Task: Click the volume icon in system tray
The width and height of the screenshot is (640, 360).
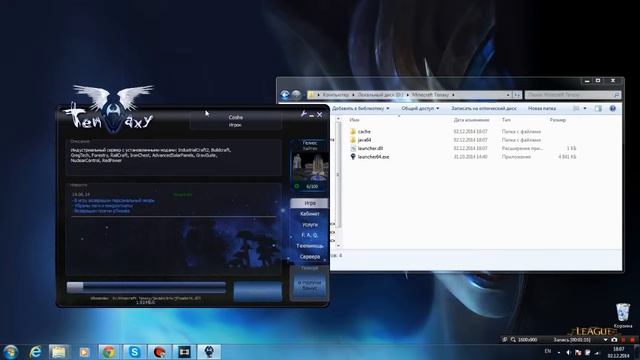Action: coord(568,352)
